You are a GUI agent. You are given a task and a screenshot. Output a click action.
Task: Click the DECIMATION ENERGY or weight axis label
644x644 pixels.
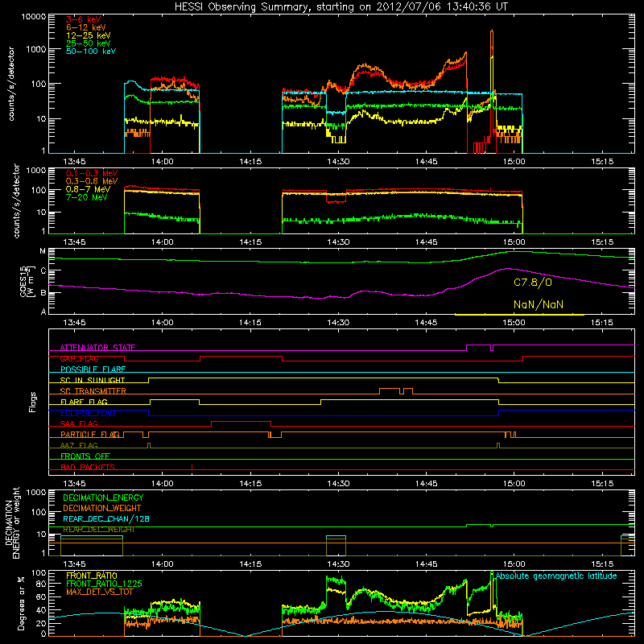pyautogui.click(x=12, y=522)
